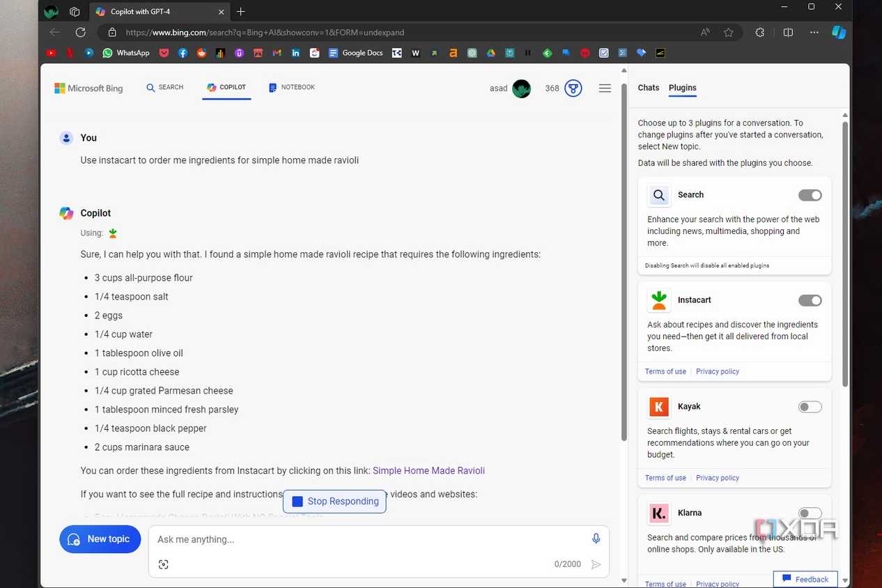Switch to the Chats tab
This screenshot has width=882, height=588.
click(648, 88)
